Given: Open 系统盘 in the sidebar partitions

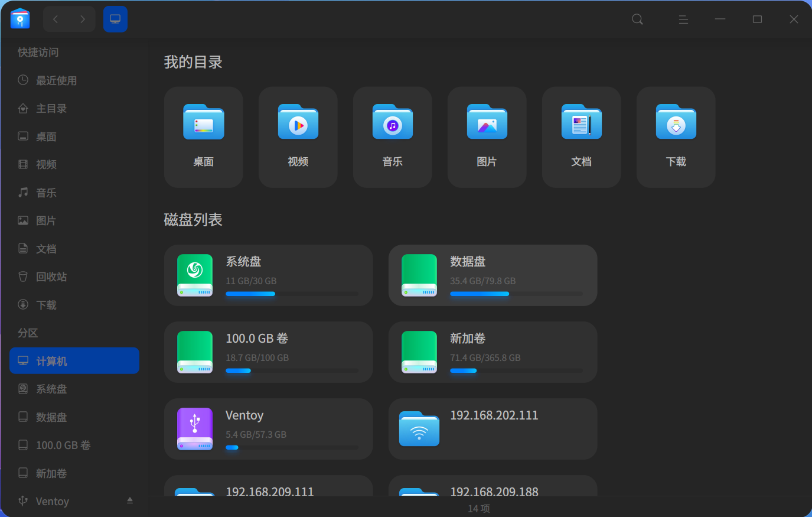Looking at the screenshot, I should (74, 389).
